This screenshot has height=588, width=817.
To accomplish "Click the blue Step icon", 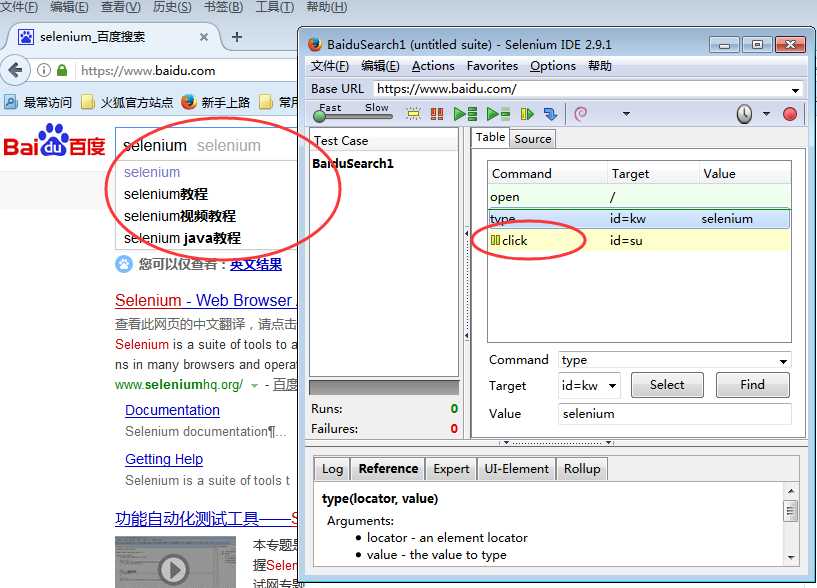I will [x=550, y=114].
